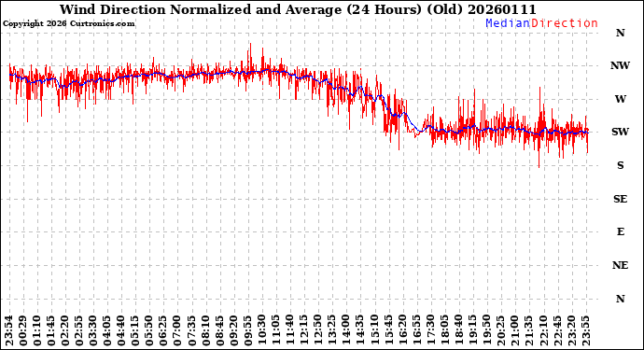Click the 08:10 time label
The image size is (644, 350).
click(x=205, y=331)
